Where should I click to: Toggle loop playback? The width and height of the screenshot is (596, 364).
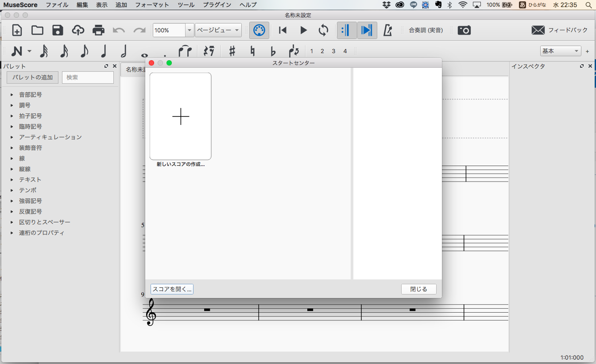click(x=323, y=30)
